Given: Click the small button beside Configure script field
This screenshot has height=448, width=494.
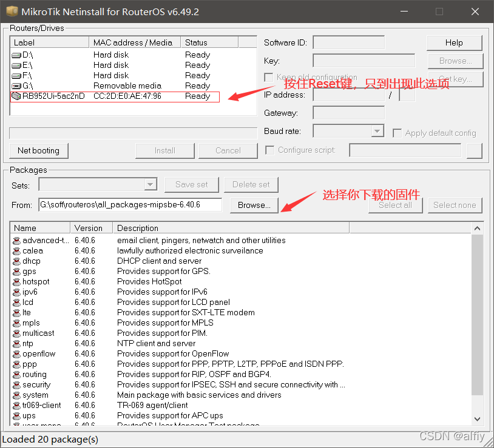Looking at the screenshot, I should tap(475, 151).
